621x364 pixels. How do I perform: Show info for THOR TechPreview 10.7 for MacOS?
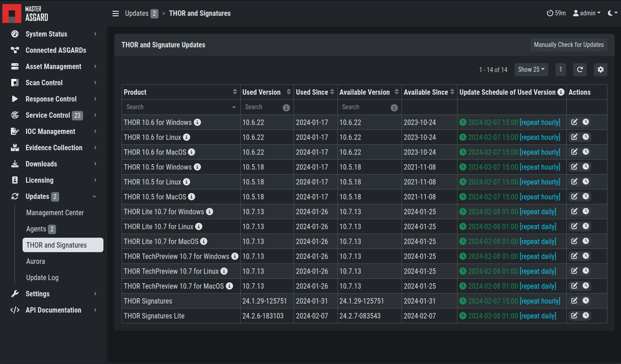pos(229,286)
